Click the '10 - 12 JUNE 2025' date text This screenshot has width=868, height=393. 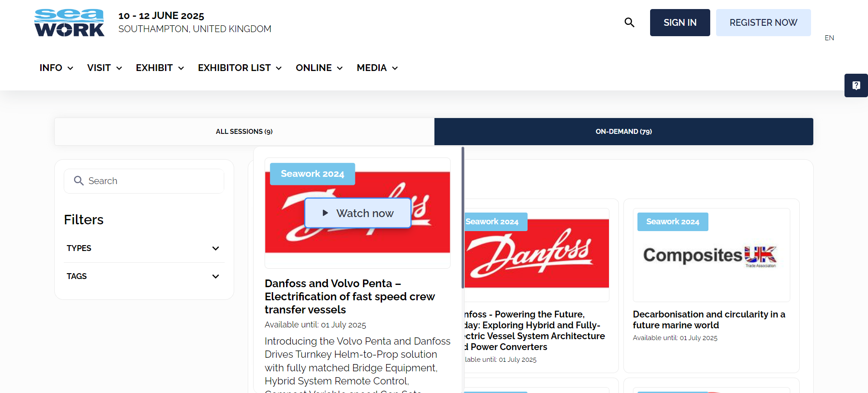tap(161, 16)
